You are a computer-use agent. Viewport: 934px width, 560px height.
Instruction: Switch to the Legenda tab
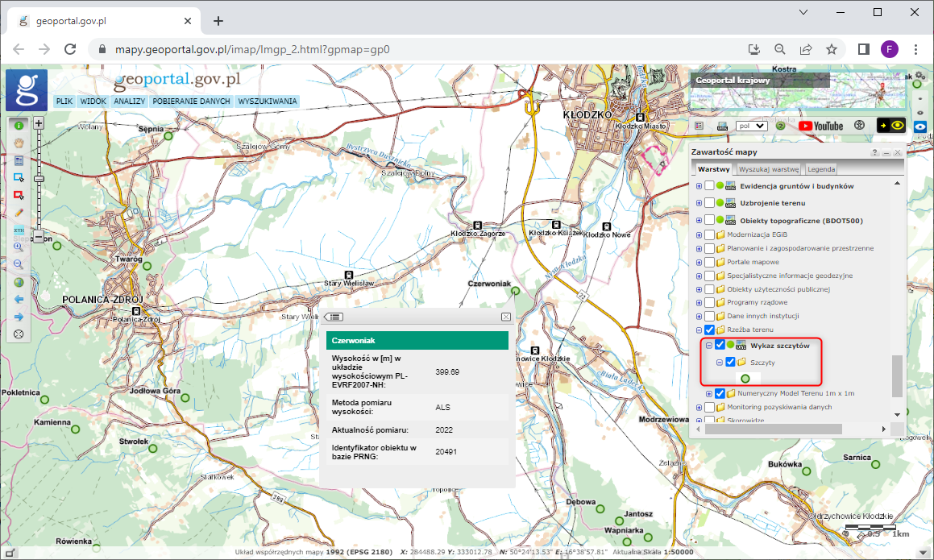(x=821, y=169)
